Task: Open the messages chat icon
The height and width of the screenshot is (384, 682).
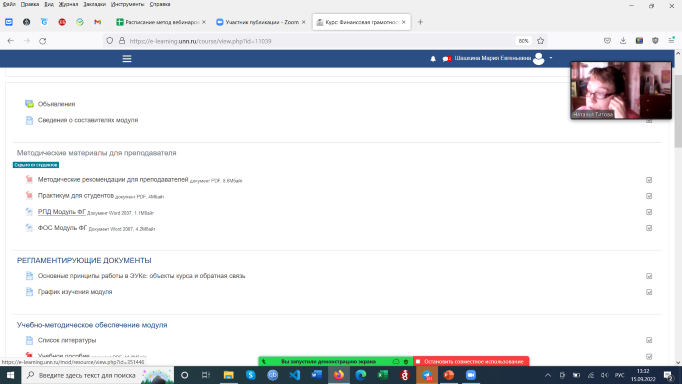Action: tap(446, 59)
